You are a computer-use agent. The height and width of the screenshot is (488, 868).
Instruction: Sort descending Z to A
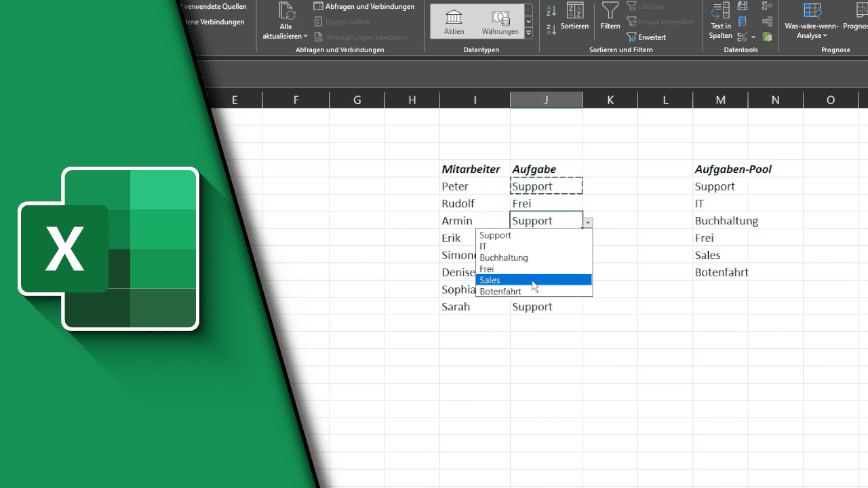(551, 29)
